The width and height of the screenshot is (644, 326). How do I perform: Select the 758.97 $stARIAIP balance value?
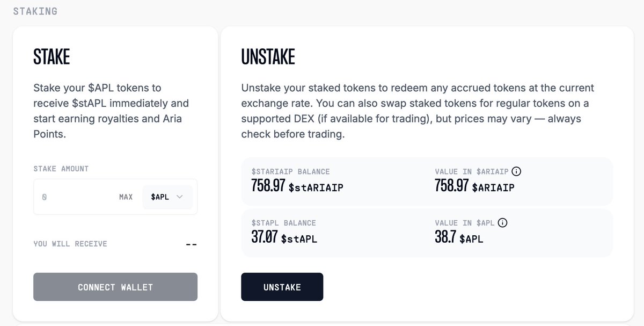(297, 186)
